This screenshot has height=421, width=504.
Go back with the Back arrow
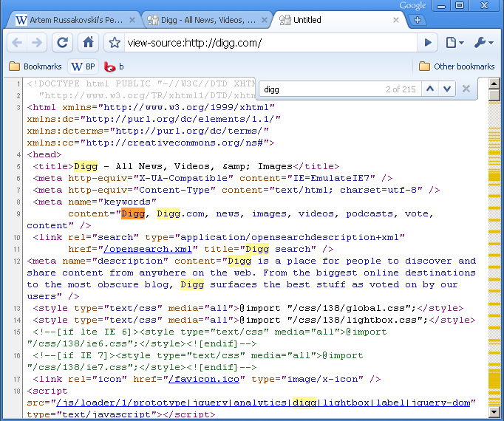pos(17,42)
